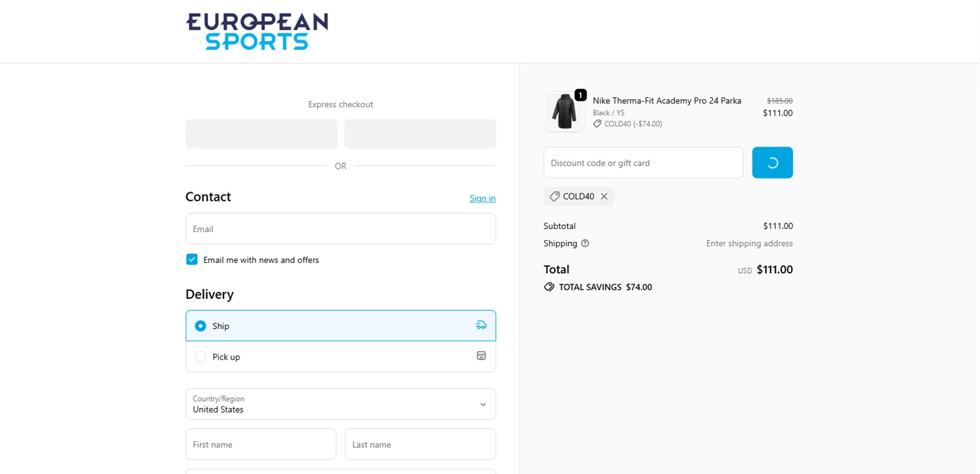Select the Ship delivery option
Viewport: 980px width, 474px height.
coord(340,326)
